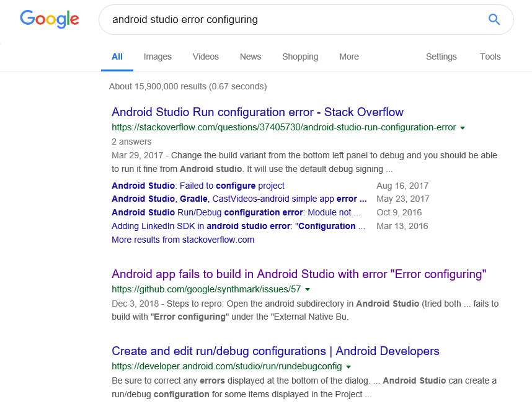
Task: Click the stackoverflow.com result URL
Action: click(x=283, y=127)
